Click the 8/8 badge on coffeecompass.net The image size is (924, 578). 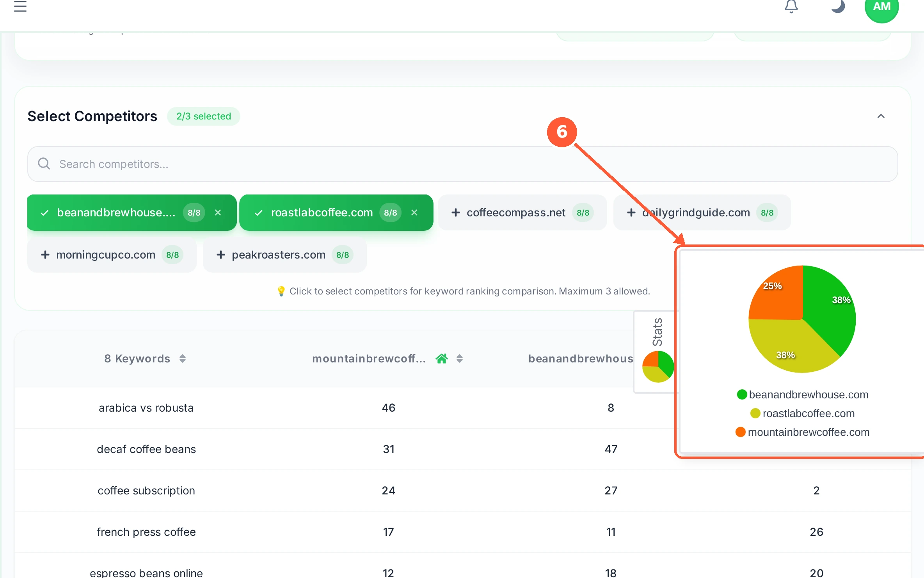[x=583, y=213]
